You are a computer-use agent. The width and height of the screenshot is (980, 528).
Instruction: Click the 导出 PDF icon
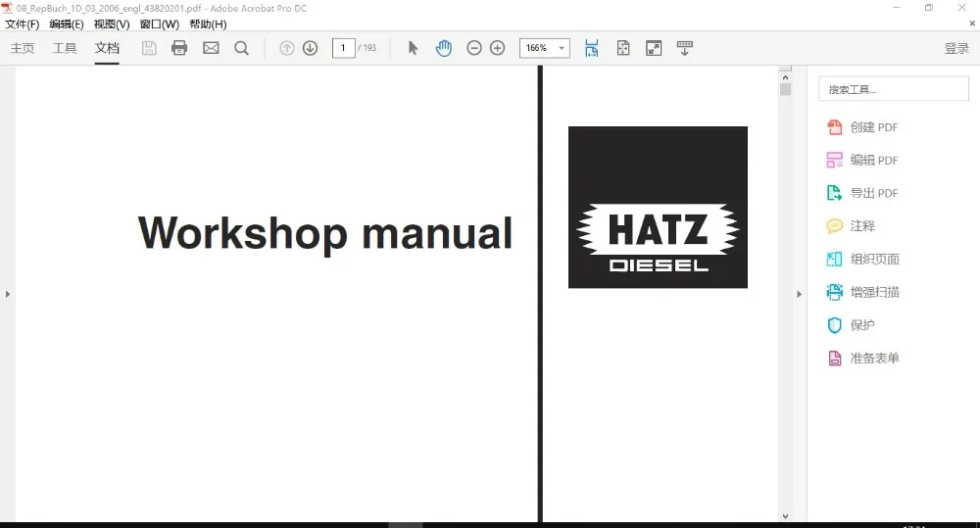[x=834, y=193]
